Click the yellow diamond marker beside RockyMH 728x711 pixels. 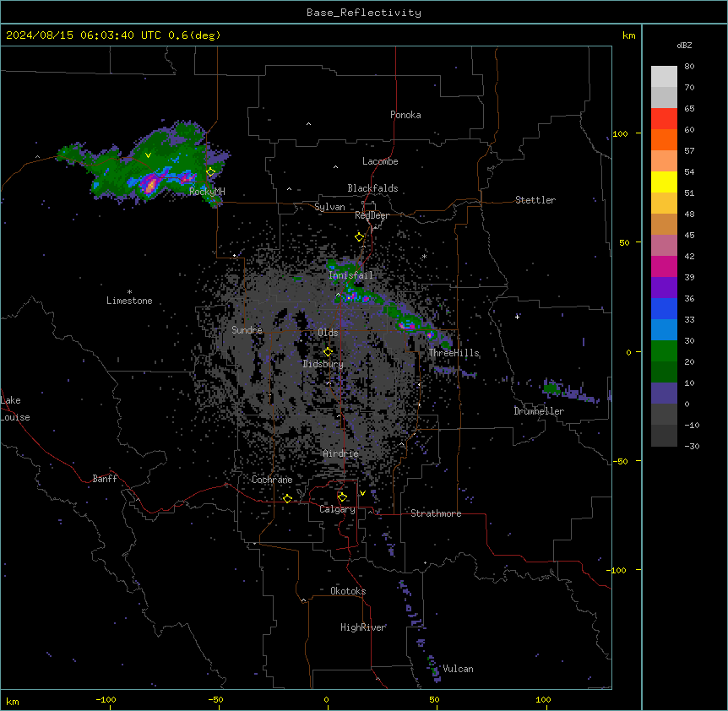coord(211,171)
